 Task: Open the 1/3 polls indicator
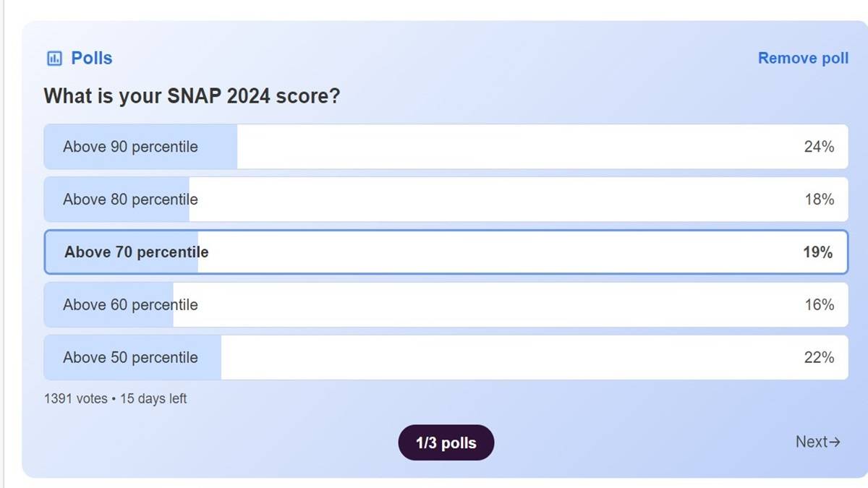pos(446,442)
